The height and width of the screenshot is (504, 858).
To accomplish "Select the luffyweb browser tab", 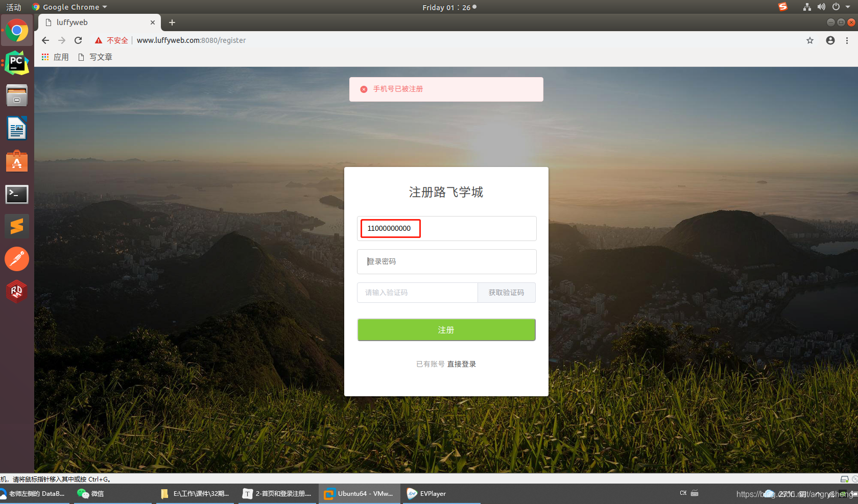I will pos(100,22).
